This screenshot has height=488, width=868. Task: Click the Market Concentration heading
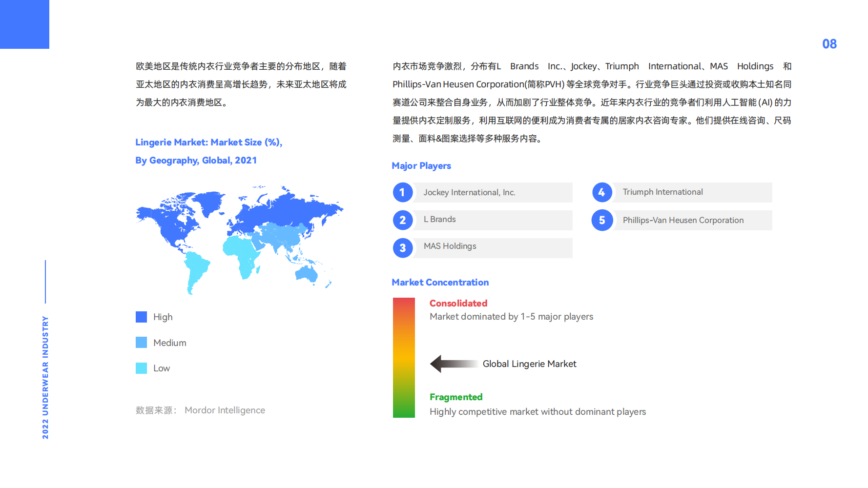click(x=440, y=283)
